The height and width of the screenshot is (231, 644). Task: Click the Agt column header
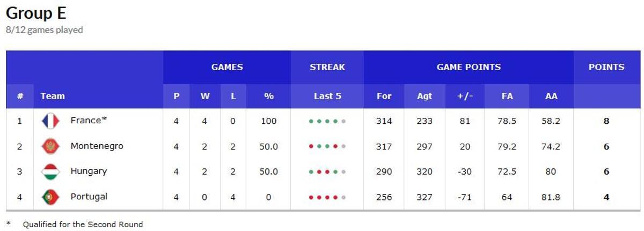click(425, 96)
